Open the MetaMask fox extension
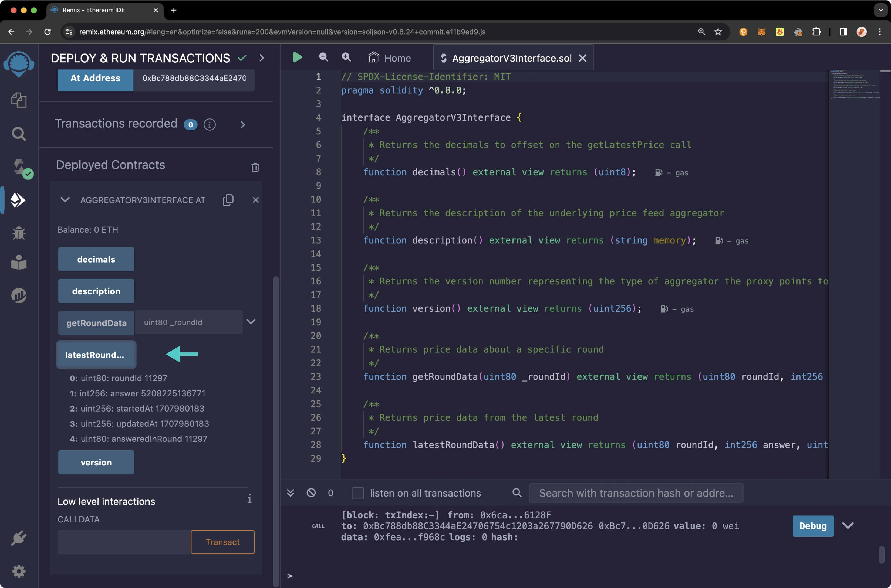Viewport: 891px width, 588px height. coord(762,32)
